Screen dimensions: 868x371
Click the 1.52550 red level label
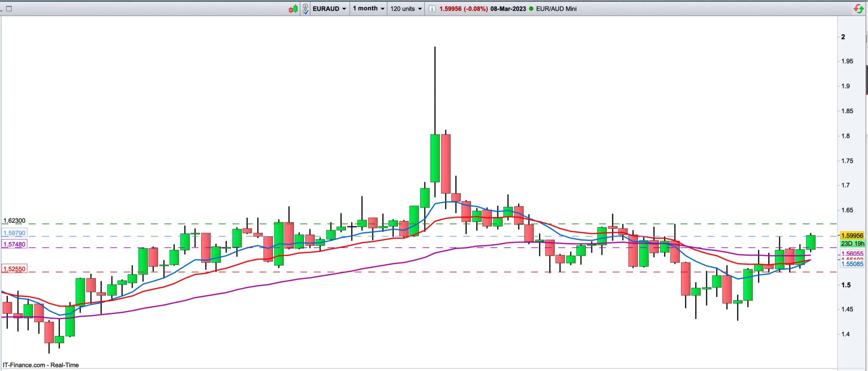point(14,269)
